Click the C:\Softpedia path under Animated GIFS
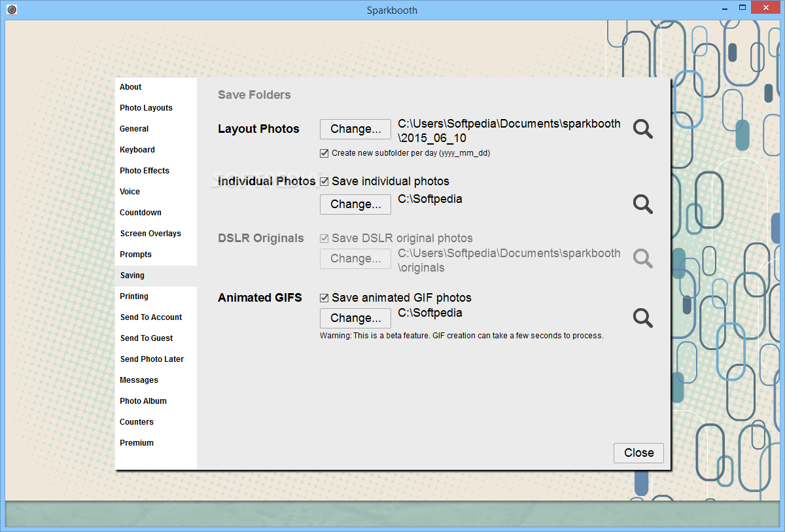This screenshot has width=785, height=532. tap(430, 313)
